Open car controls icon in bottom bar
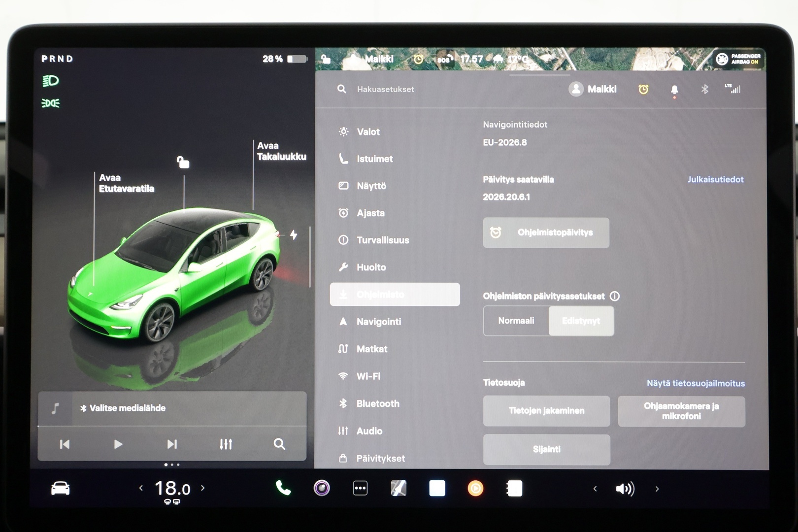The height and width of the screenshot is (532, 798). [x=60, y=488]
